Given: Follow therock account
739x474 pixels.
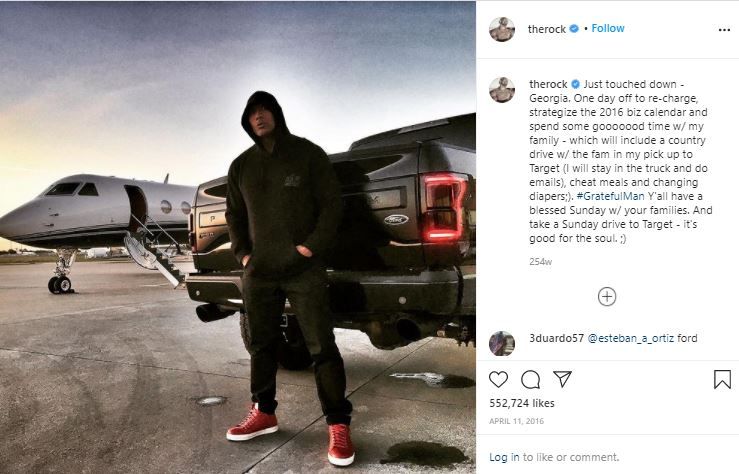Looking at the screenshot, I should point(608,28).
